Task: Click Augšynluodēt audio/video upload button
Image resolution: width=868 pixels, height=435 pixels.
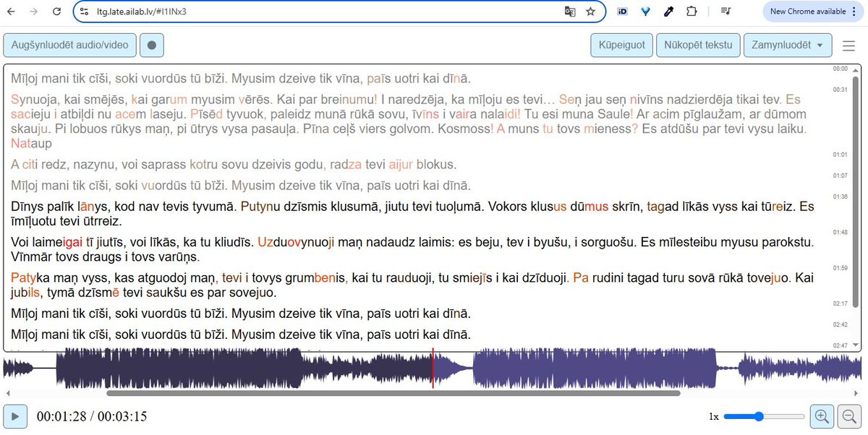Action: tap(69, 45)
